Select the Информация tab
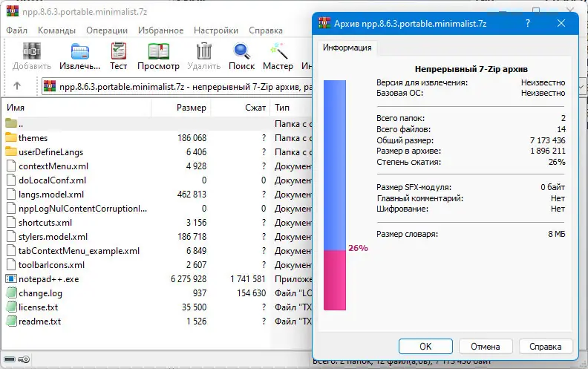This screenshot has width=588, height=369. pyautogui.click(x=347, y=48)
